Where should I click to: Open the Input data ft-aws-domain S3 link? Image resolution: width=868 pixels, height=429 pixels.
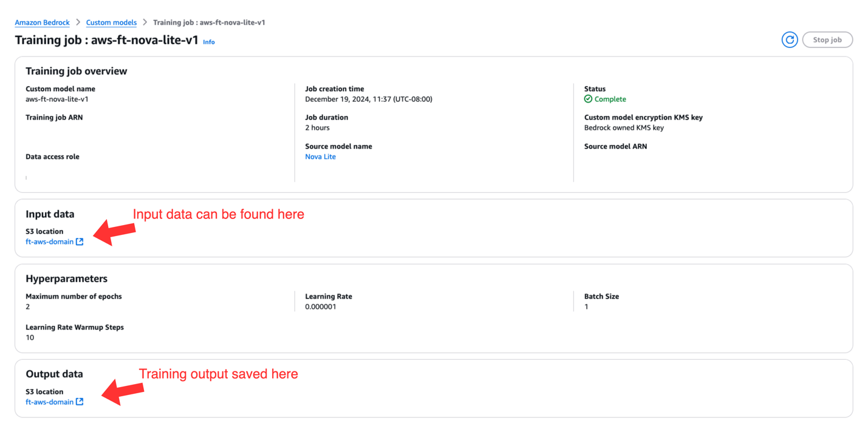[49, 242]
